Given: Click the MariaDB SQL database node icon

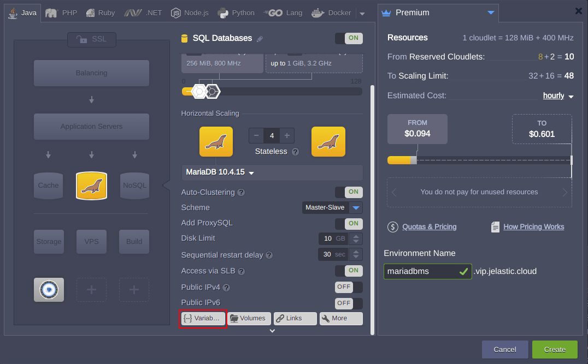Looking at the screenshot, I should pos(91,186).
